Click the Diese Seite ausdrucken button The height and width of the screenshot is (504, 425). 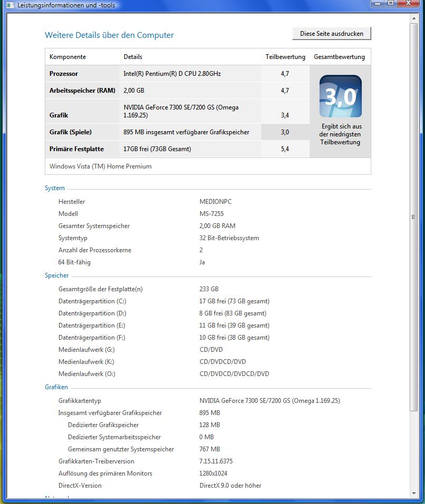(x=332, y=33)
